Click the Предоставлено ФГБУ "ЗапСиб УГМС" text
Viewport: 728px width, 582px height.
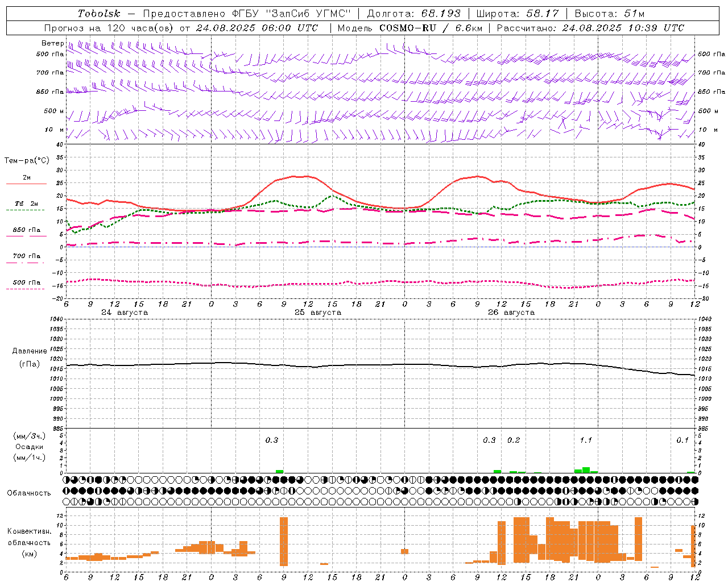pyautogui.click(x=247, y=14)
